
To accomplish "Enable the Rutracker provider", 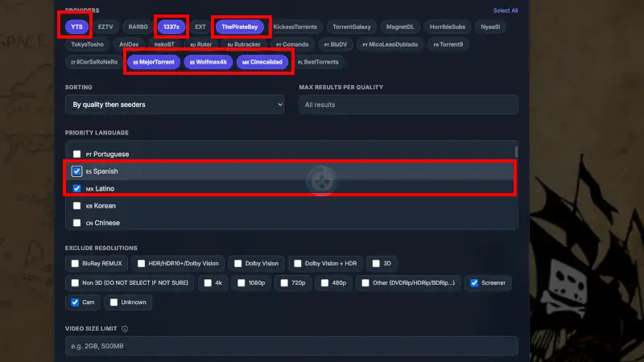I will [244, 44].
